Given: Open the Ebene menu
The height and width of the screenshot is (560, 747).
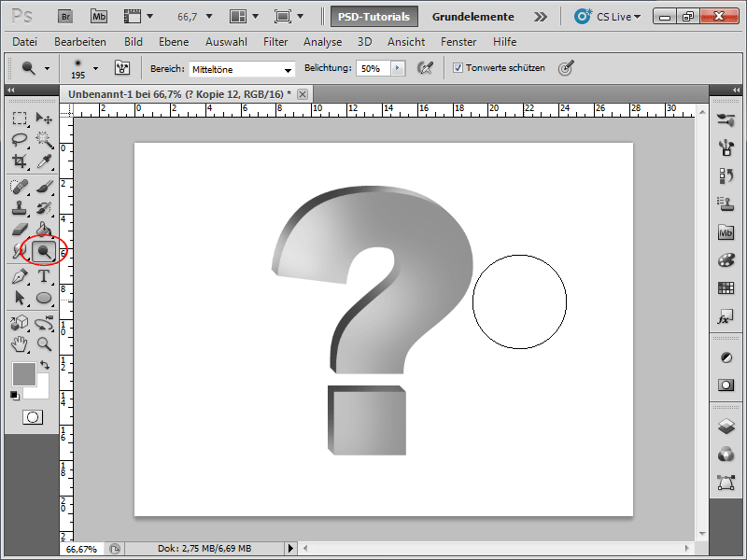Looking at the screenshot, I should [x=174, y=42].
